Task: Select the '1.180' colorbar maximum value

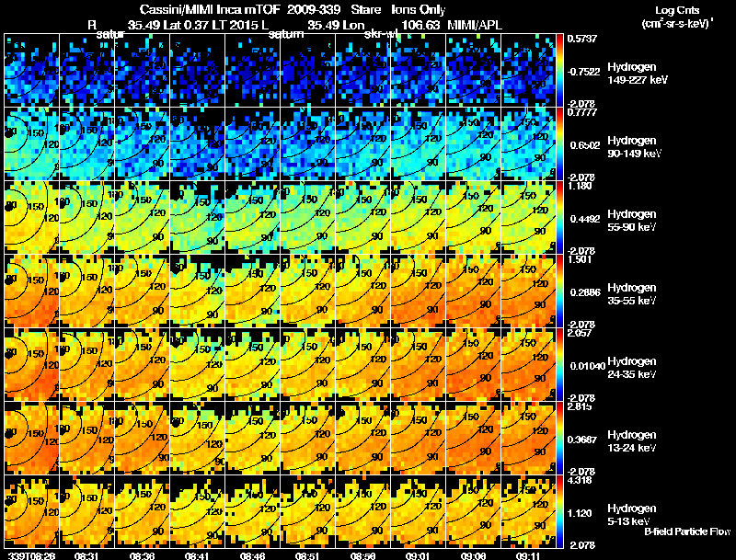Action: [x=580, y=186]
